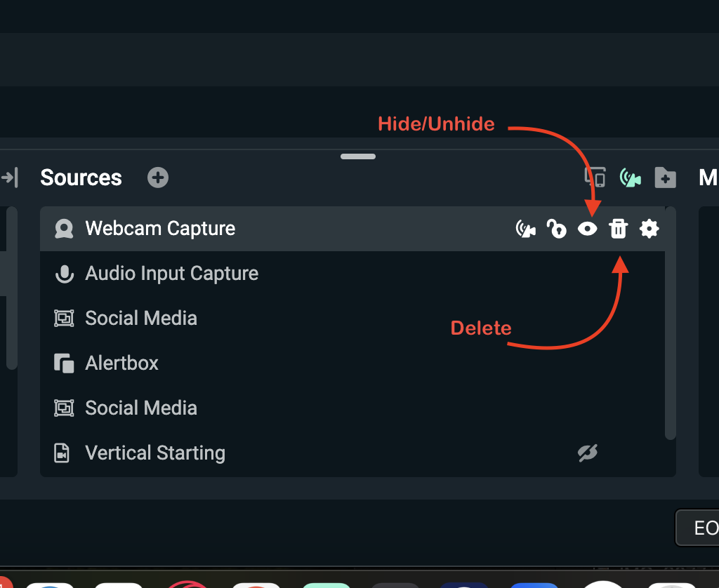Select the Webcam Capture source

(x=160, y=229)
